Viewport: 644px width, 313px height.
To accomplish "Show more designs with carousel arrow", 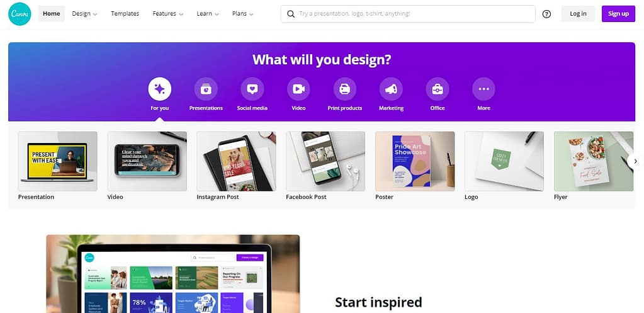I will click(x=635, y=161).
